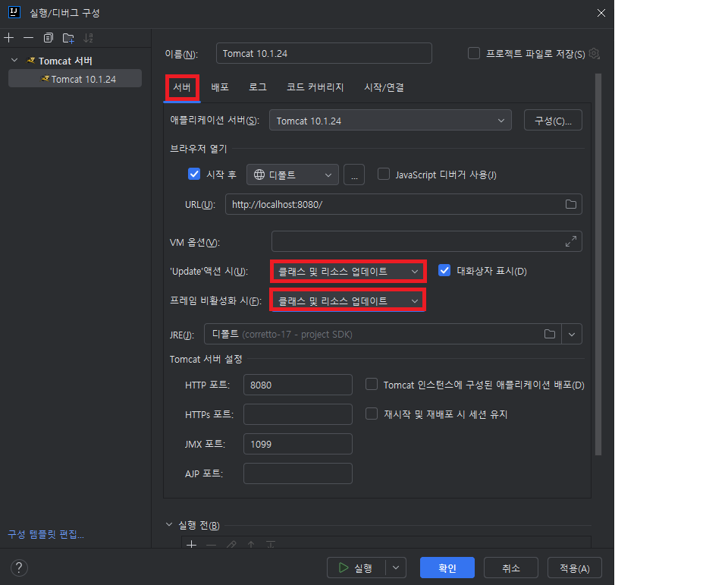The width and height of the screenshot is (728, 585).
Task: Click the URL input field
Action: [403, 204]
